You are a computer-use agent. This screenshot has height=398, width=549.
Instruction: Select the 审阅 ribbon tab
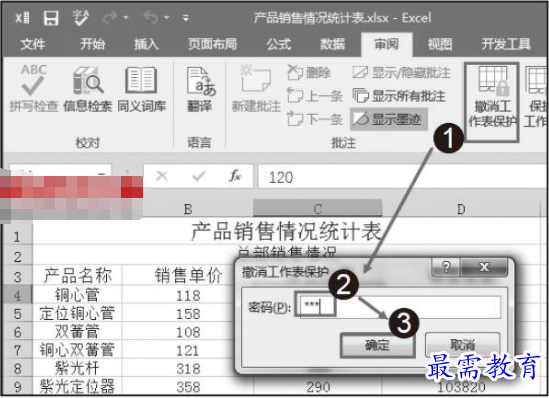tap(386, 44)
